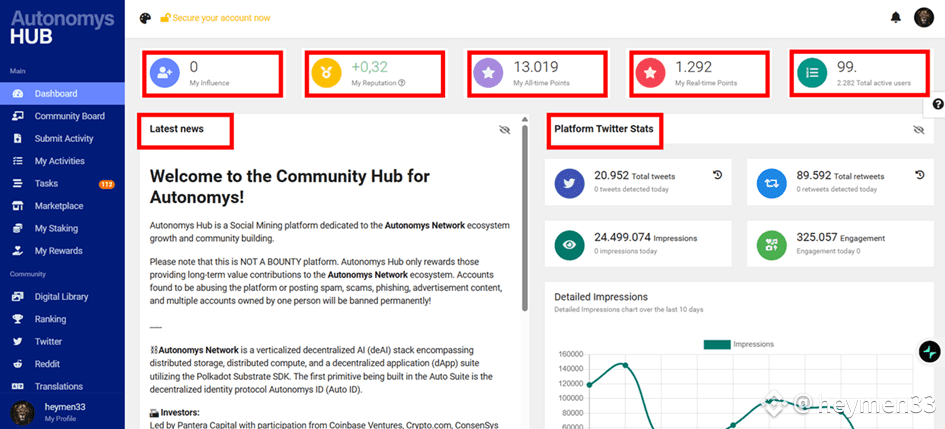Screen dimensions: 945x429
Task: Click '13.019' all-time points value
Action: [x=536, y=67]
